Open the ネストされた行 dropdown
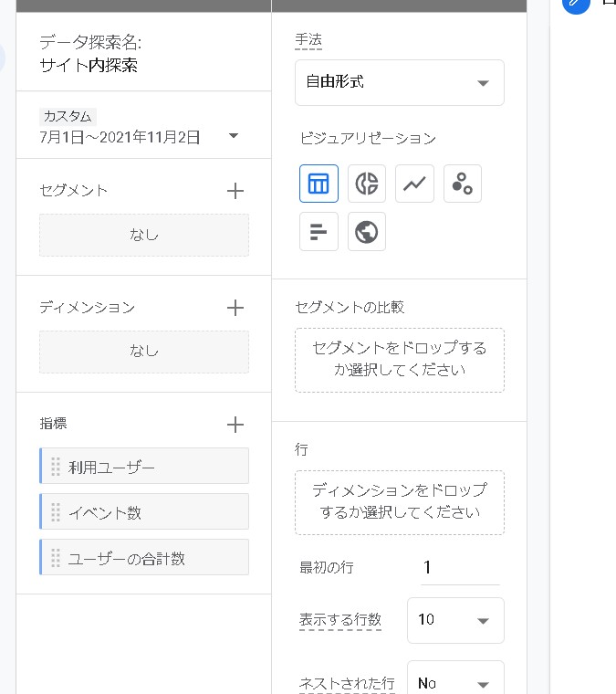 pos(454,682)
